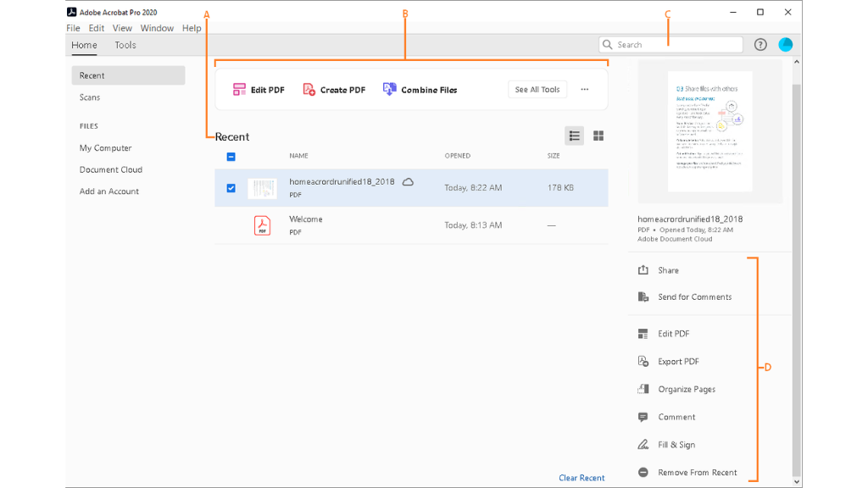This screenshot has width=868, height=488.
Task: Click the 'Today, 8:13 AM' opened time
Action: coord(473,225)
